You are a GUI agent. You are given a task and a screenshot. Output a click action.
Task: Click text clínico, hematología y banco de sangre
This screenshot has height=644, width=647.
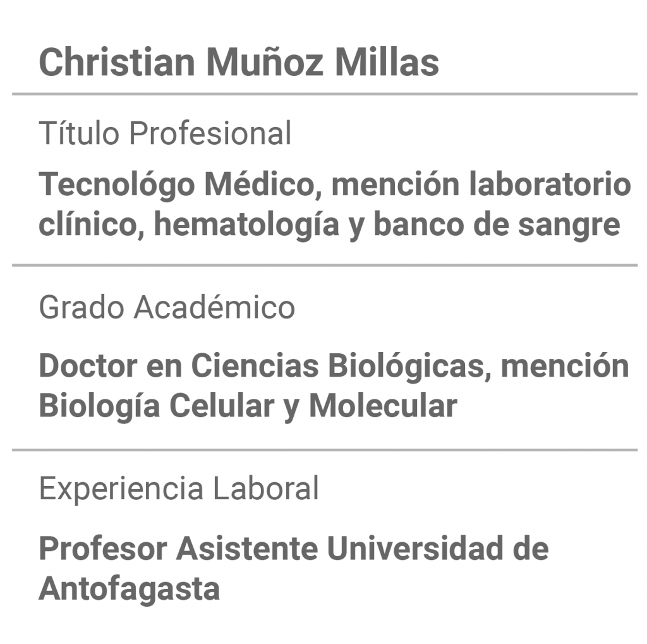pos(329,224)
